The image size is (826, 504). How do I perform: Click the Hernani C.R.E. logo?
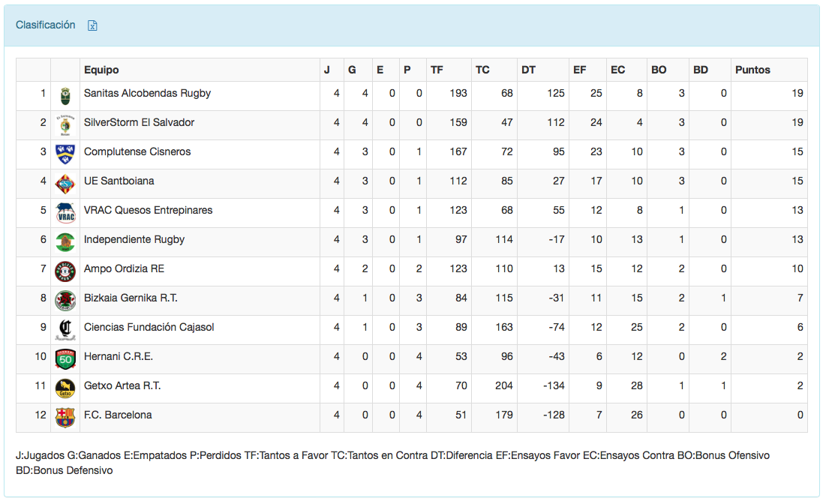(x=65, y=358)
